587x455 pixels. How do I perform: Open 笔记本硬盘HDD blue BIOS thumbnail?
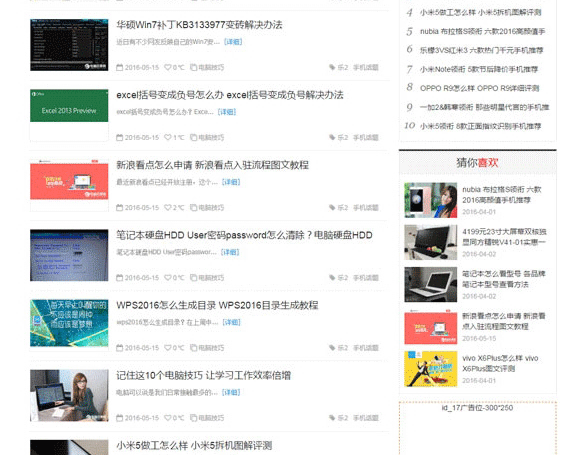[69, 255]
